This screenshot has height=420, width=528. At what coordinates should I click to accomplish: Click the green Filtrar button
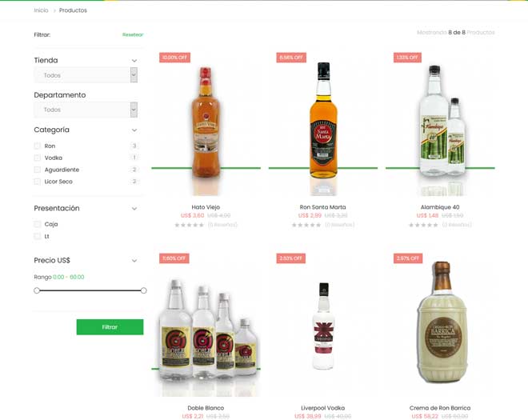[x=110, y=327]
